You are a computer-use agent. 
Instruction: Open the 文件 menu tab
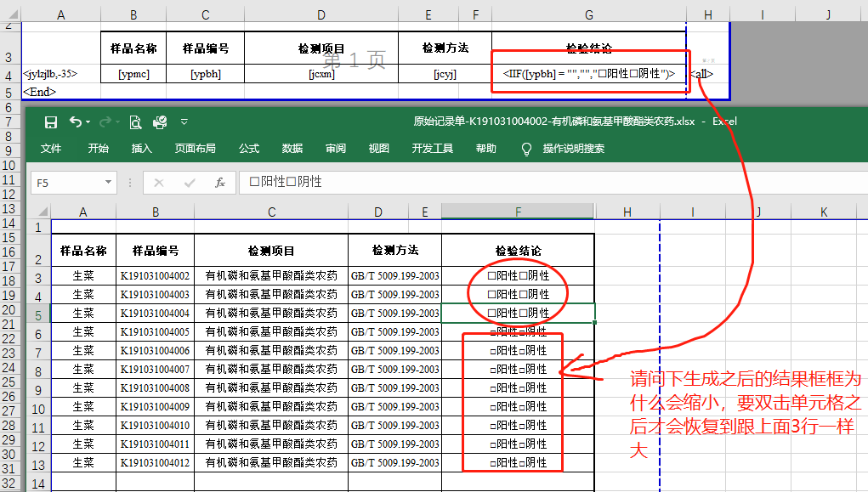click(51, 149)
